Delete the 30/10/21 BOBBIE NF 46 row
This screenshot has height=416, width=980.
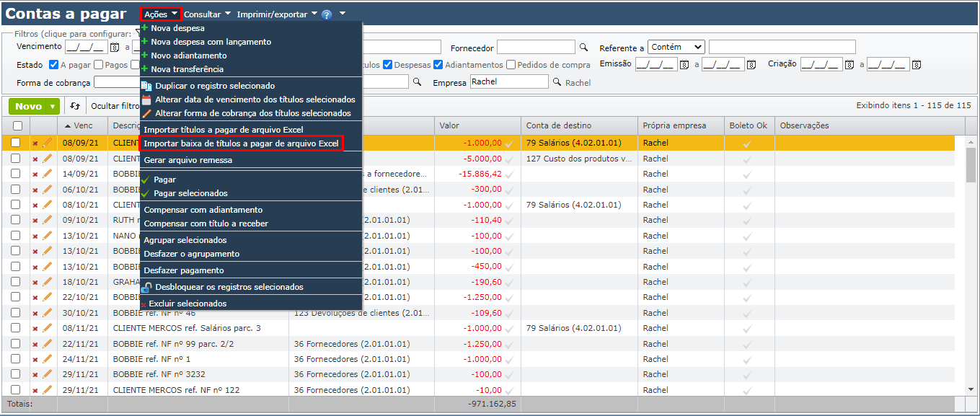(35, 314)
